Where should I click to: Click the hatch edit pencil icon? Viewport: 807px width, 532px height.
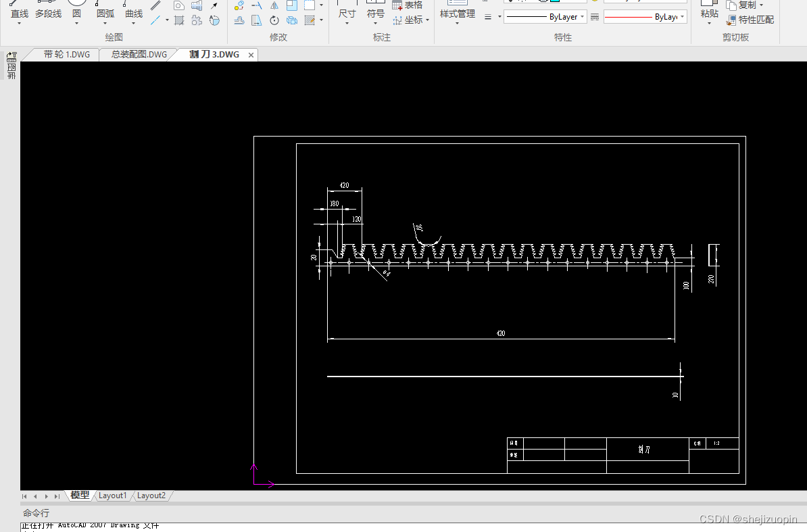coord(310,20)
